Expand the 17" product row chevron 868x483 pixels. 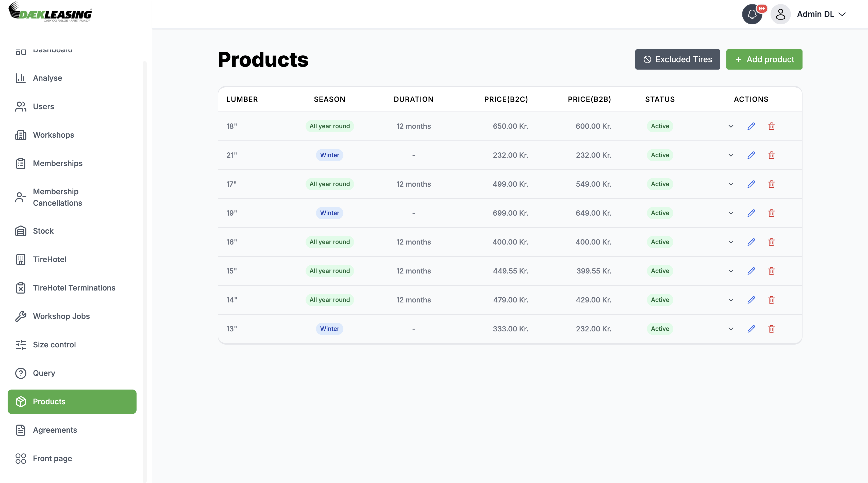[x=730, y=184]
